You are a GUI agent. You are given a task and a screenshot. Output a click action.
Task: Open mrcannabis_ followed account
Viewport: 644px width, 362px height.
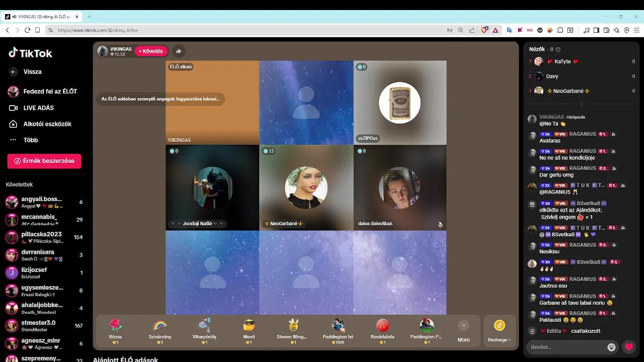point(44,220)
